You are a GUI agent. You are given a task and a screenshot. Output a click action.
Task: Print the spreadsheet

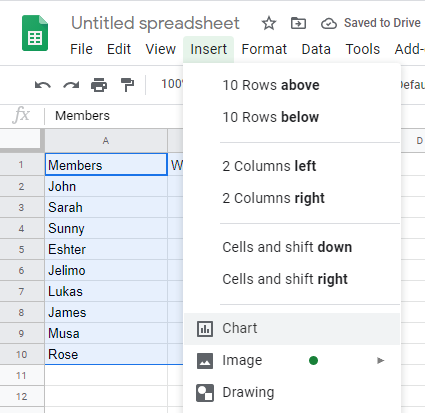[99, 85]
